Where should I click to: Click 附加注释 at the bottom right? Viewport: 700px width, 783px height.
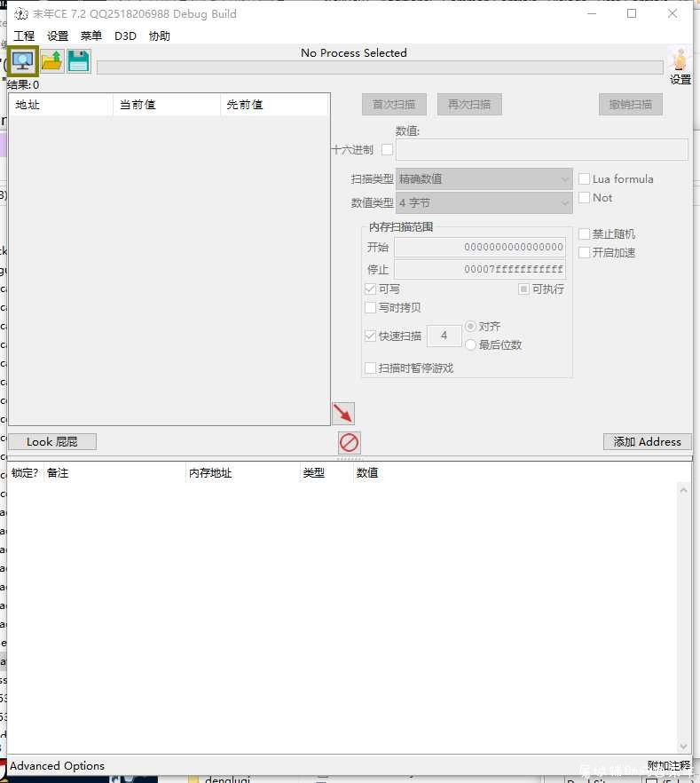coord(669,765)
